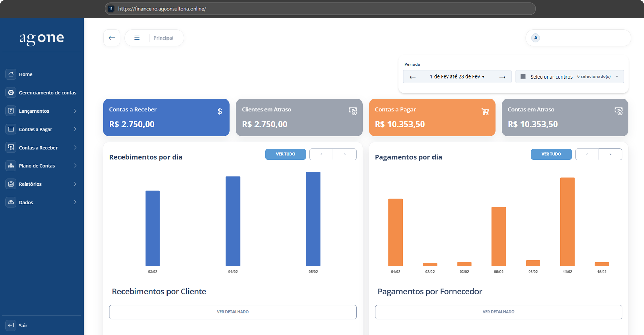Click the hamburger menu icon
This screenshot has height=335, width=644.
[x=137, y=38]
